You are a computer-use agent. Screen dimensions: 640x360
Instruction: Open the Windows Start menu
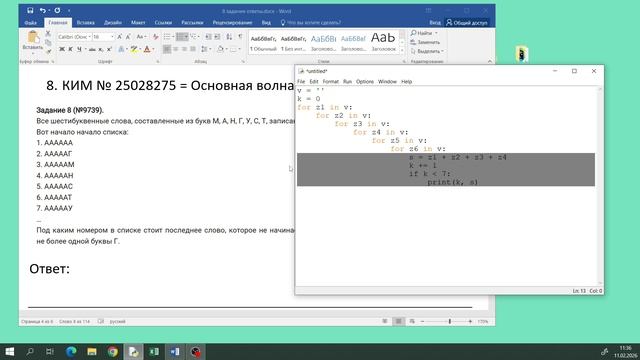click(x=10, y=352)
